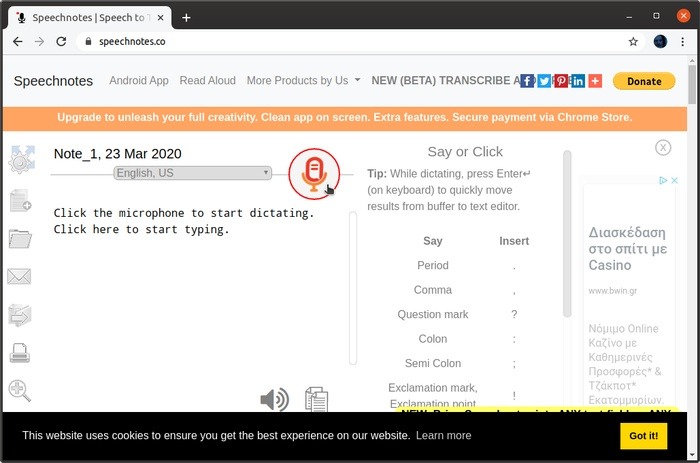
Task: Click the page vertical scrollbar
Action: click(x=692, y=85)
